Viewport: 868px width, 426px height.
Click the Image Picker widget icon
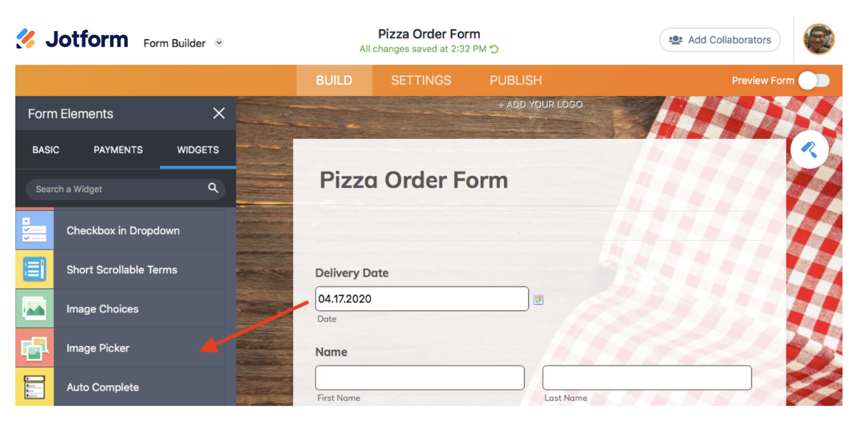pos(34,348)
